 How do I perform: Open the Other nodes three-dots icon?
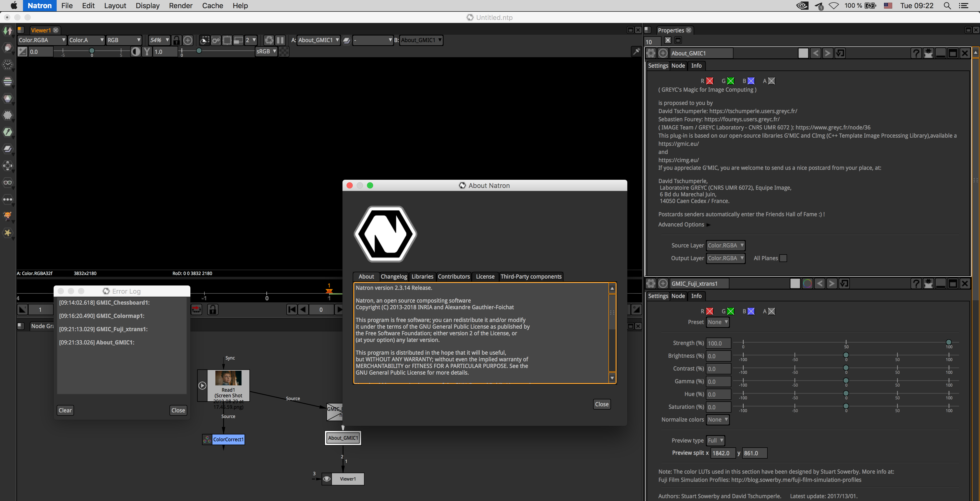(x=7, y=199)
